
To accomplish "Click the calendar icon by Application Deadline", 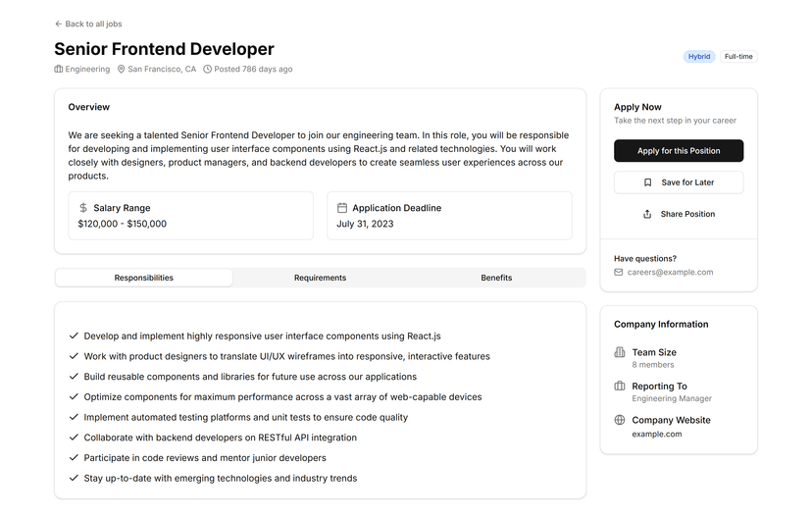I will pyautogui.click(x=342, y=208).
